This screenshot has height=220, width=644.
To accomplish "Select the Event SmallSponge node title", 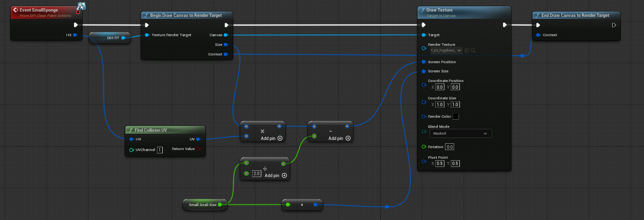I will 40,10.
